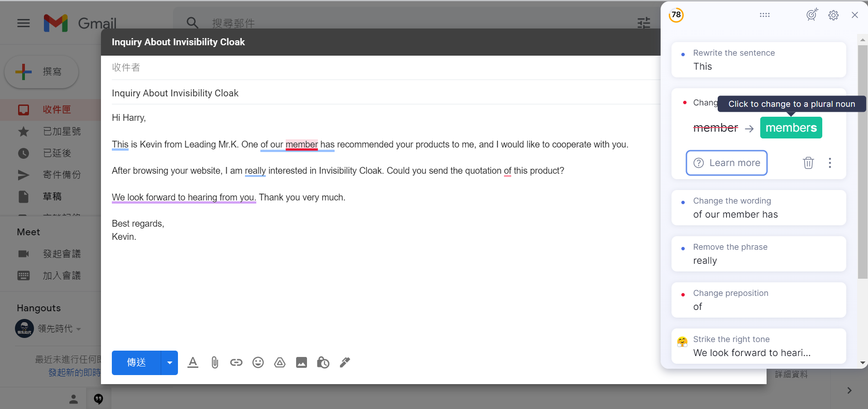
Task: Click the attach files paperclip icon
Action: (215, 362)
